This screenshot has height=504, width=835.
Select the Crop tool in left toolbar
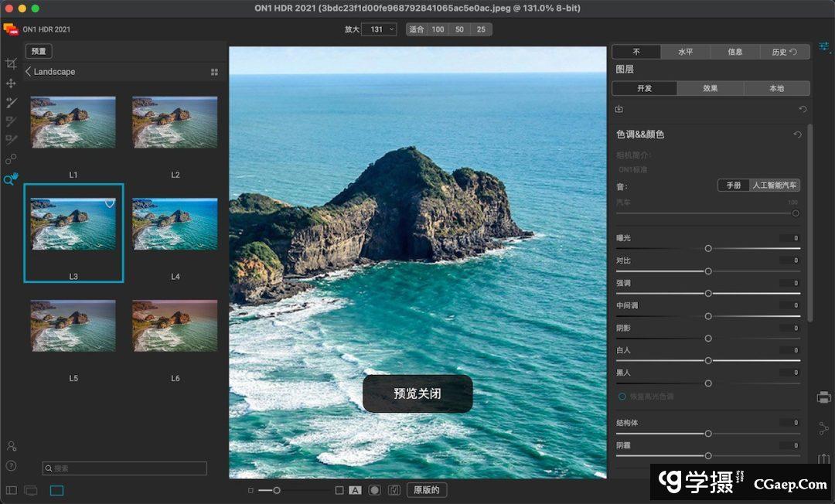click(11, 63)
